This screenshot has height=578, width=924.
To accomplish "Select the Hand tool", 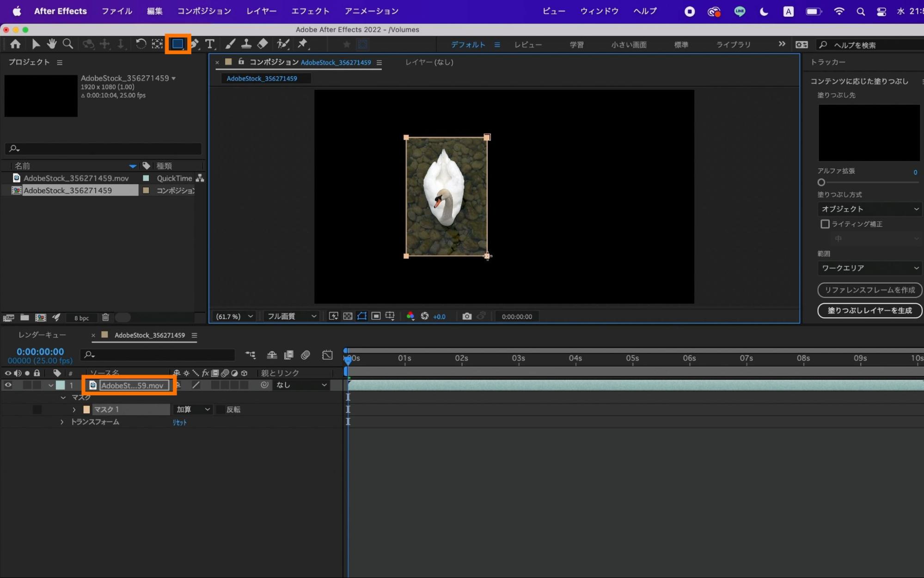I will point(51,44).
